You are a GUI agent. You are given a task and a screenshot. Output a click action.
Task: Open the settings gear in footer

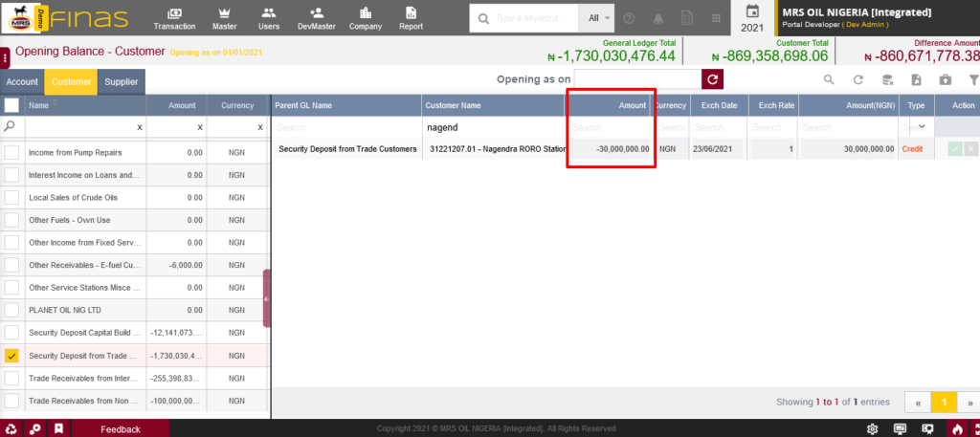click(873, 429)
